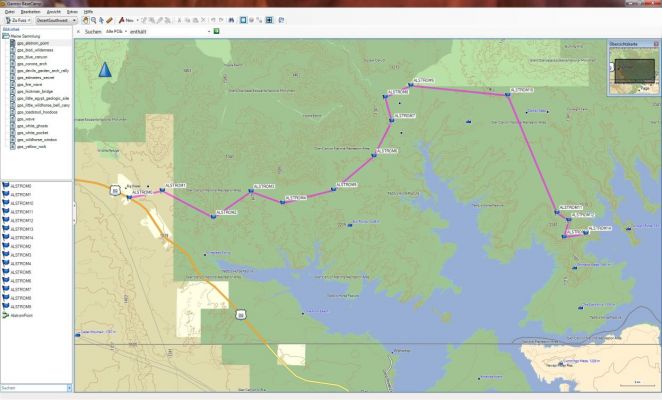Open the Datei menu
The image size is (662, 400).
7,10
